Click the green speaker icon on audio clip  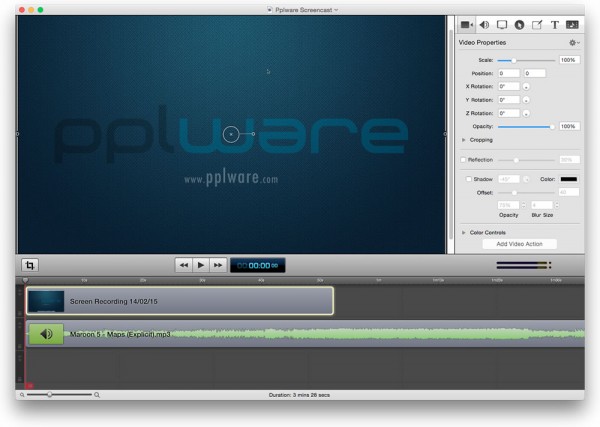(46, 334)
